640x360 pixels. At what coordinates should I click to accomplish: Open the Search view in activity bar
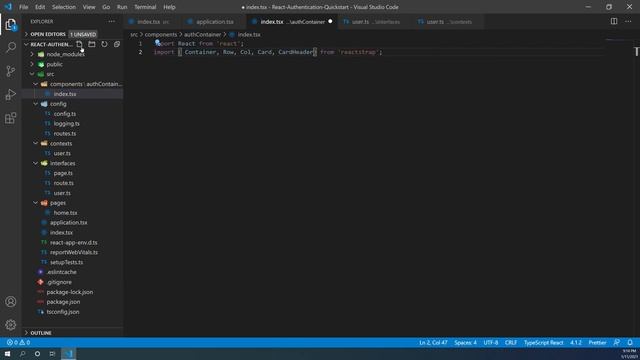coord(11,47)
